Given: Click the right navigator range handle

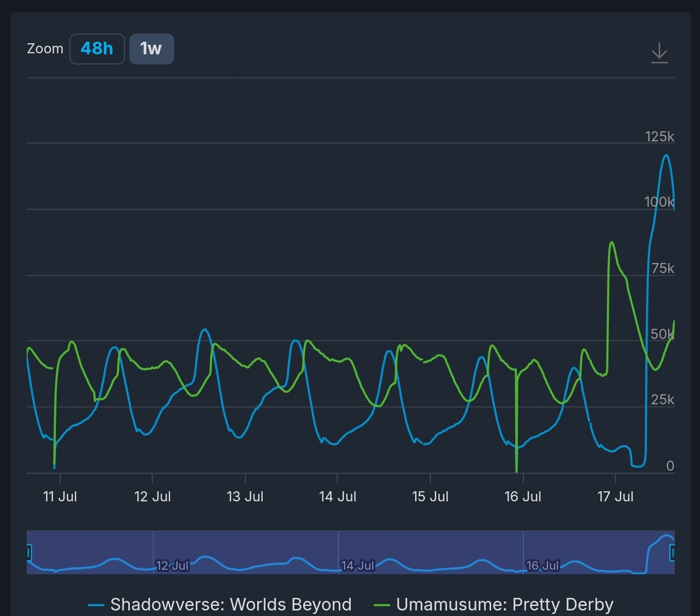Looking at the screenshot, I should 672,553.
